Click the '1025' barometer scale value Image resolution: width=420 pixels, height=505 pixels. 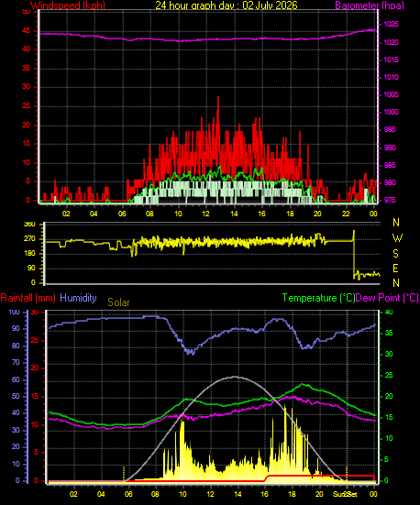point(391,25)
